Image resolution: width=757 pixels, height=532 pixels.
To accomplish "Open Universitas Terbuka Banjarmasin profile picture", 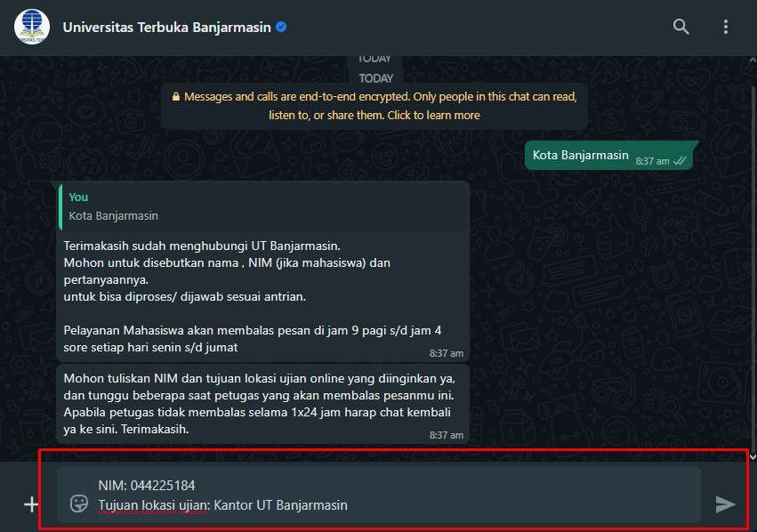I will [32, 27].
